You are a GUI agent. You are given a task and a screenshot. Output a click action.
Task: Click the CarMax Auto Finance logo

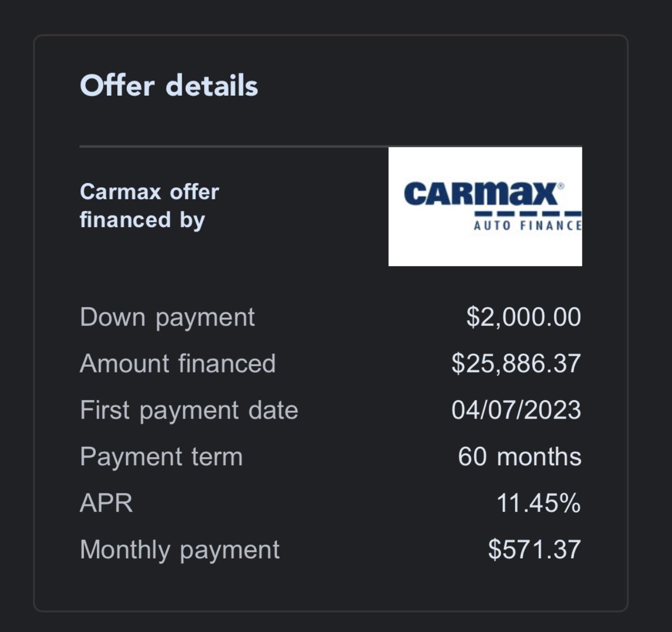pyautogui.click(x=485, y=206)
